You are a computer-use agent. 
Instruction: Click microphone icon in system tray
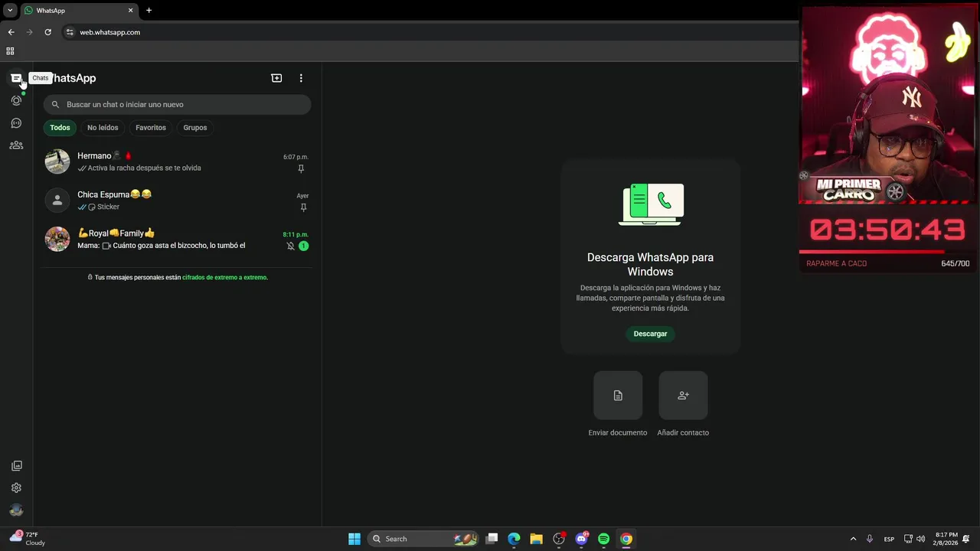click(x=869, y=539)
